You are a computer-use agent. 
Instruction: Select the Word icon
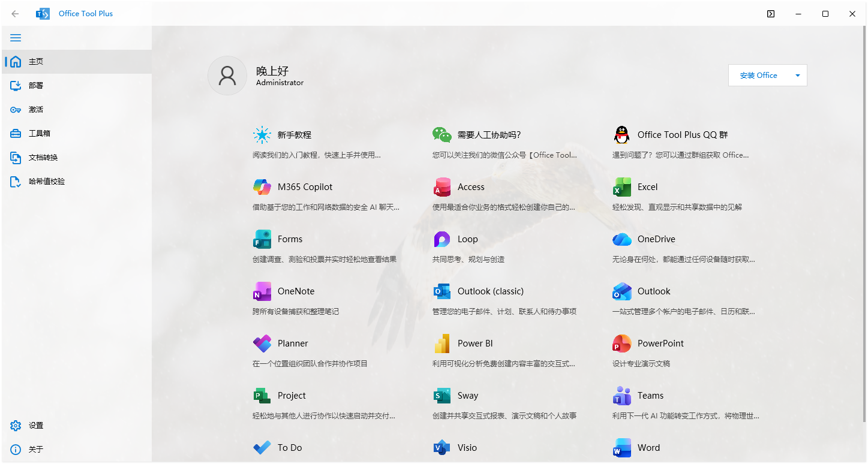[621, 447]
